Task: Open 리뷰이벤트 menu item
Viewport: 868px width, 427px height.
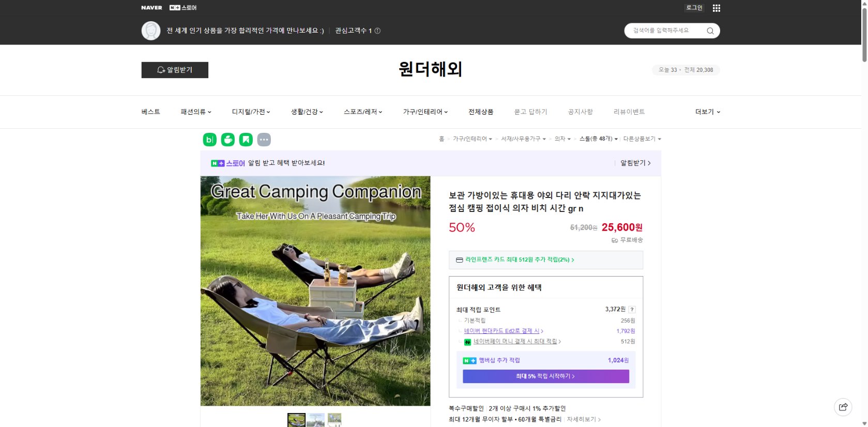Action: click(629, 112)
